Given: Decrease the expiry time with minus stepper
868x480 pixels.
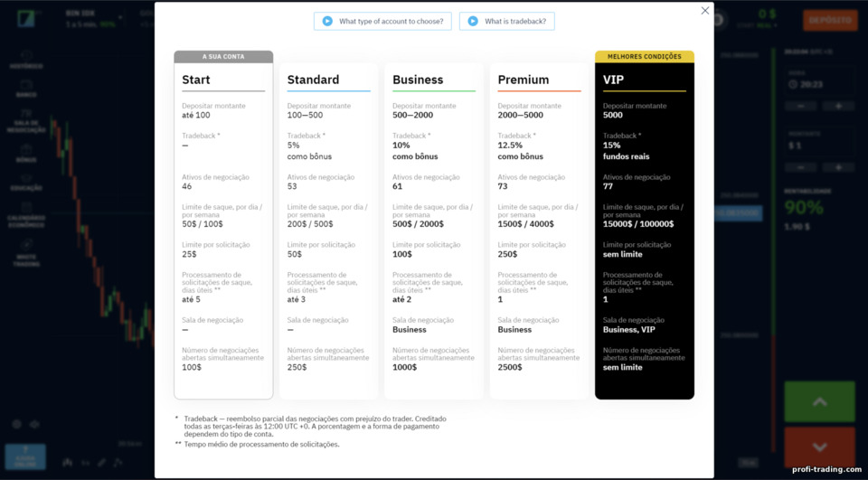Looking at the screenshot, I should tap(800, 106).
